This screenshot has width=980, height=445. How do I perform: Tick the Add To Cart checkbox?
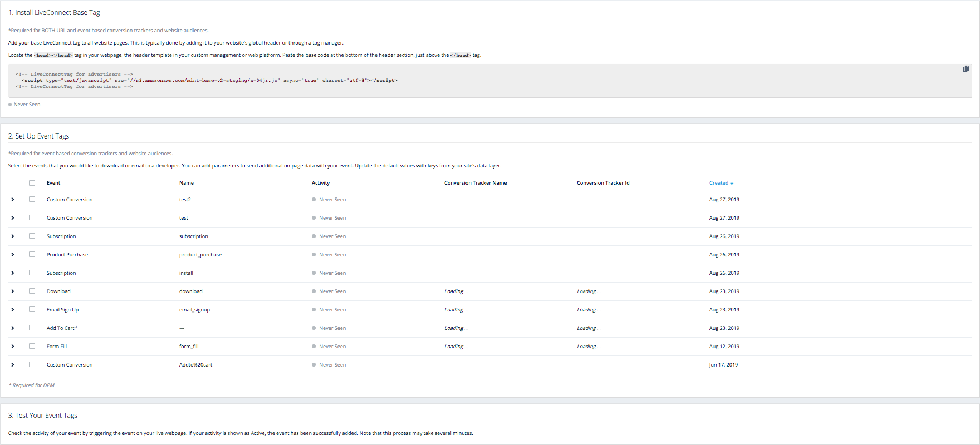tap(32, 328)
